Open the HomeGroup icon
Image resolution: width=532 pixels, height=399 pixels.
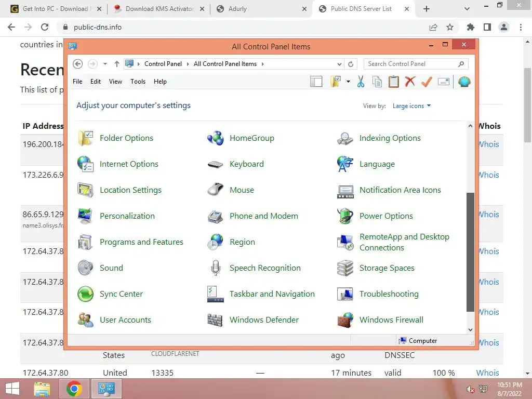pos(216,138)
